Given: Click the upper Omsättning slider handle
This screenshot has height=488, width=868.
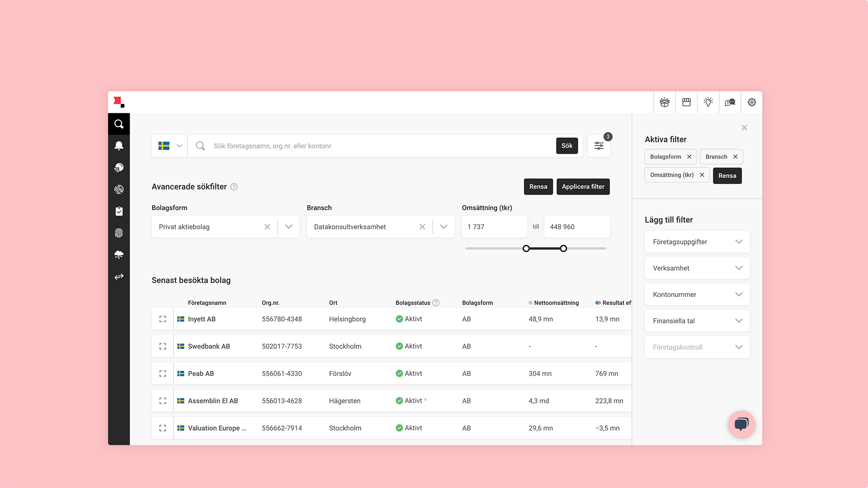Looking at the screenshot, I should (563, 249).
